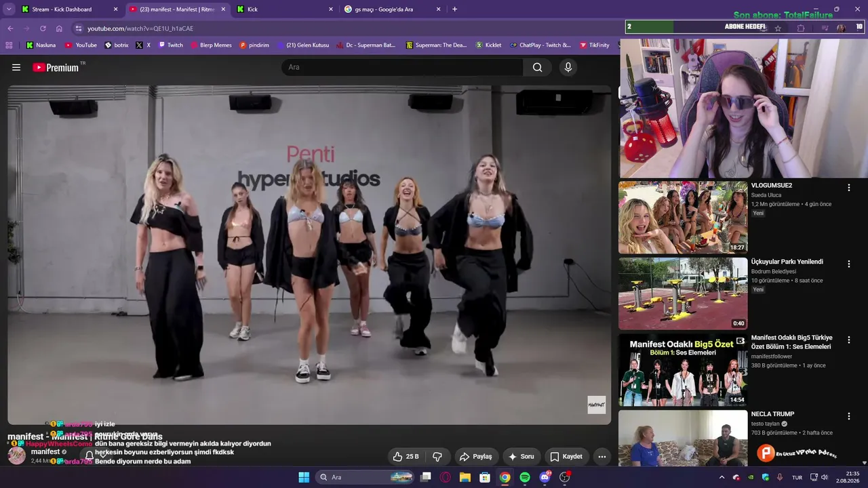The width and height of the screenshot is (868, 488).
Task: Open the Kicklet bookmark
Action: 488,45
